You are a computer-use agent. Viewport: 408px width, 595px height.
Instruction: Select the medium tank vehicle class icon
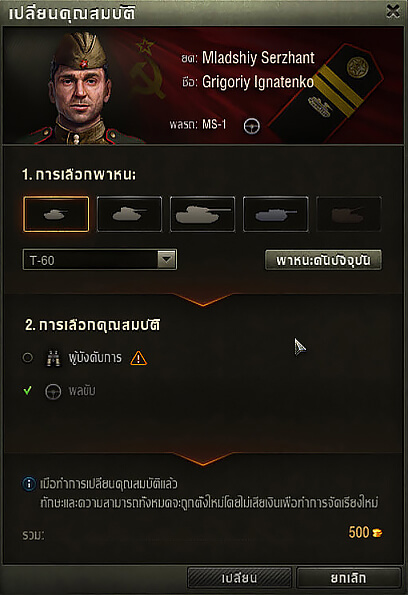click(x=129, y=214)
